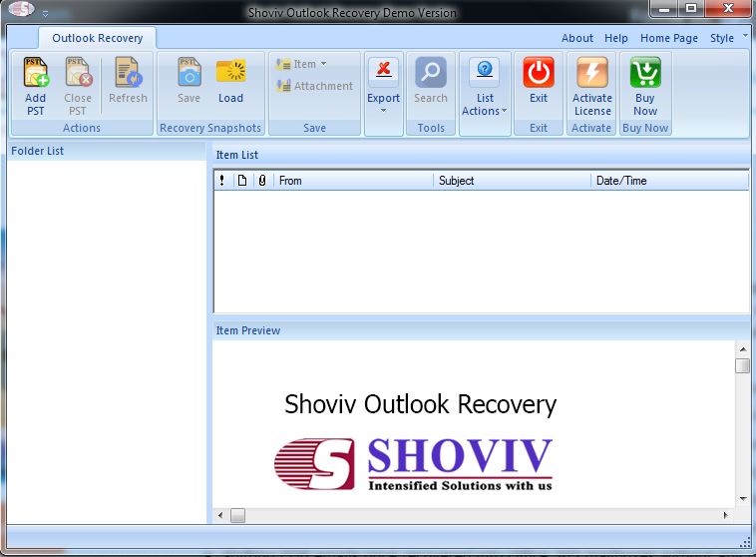This screenshot has width=756, height=557.
Task: Click the preview horizontal scrollbar thumb
Action: coord(237,515)
